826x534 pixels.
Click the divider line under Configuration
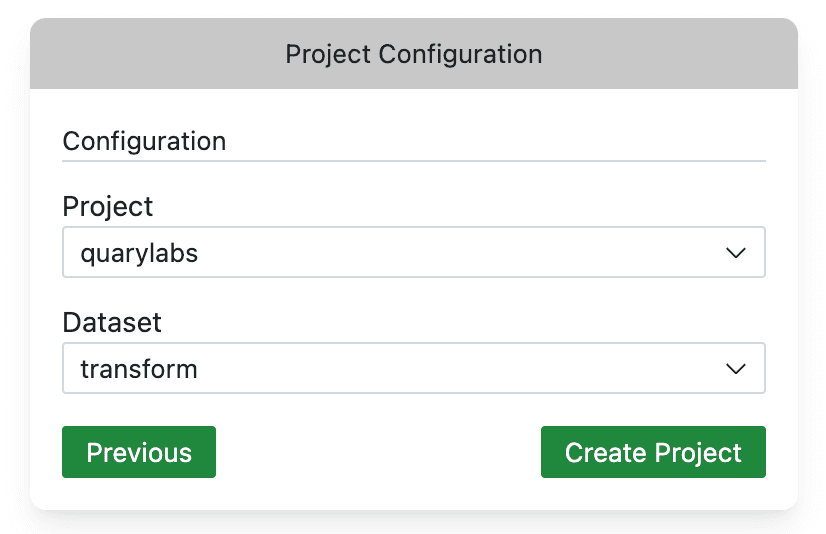(413, 160)
